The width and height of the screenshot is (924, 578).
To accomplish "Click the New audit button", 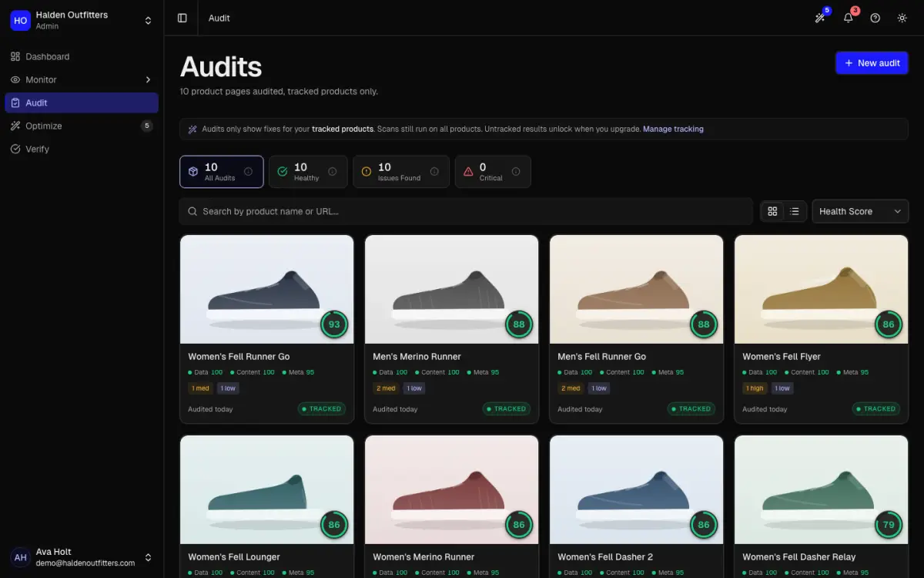I will [872, 63].
